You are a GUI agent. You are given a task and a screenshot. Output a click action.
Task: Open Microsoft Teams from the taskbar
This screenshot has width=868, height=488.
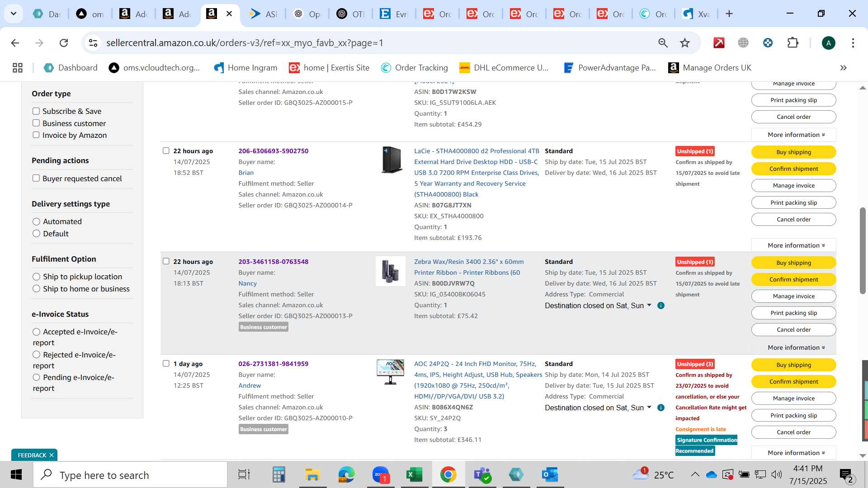tap(482, 475)
